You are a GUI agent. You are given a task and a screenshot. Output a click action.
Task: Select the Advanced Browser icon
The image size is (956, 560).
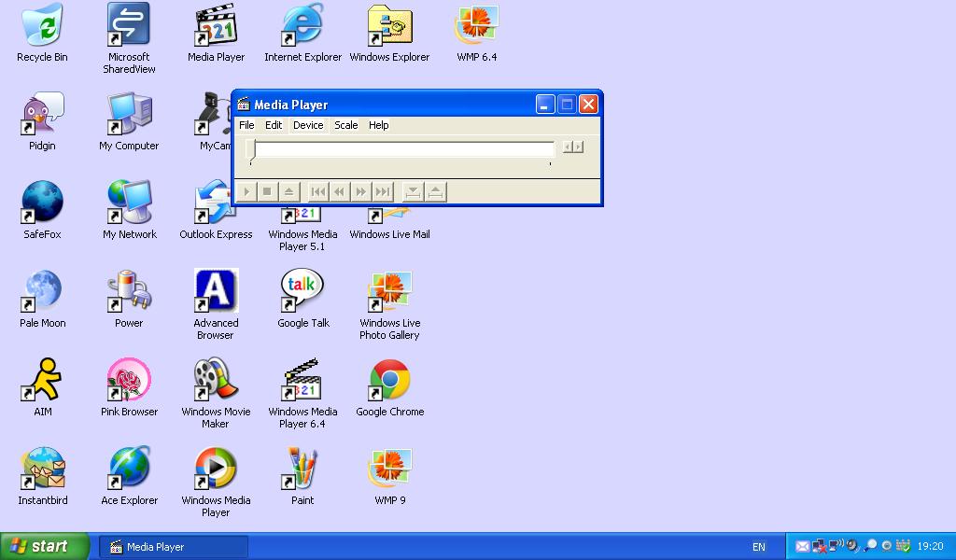tap(216, 304)
